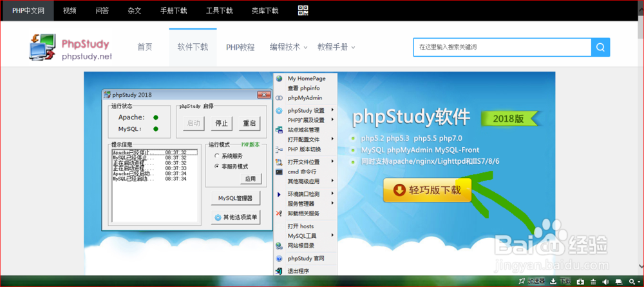This screenshot has height=287, width=644.
Task: Click the triangle icon beside 环境端口检测
Action: tap(279, 194)
